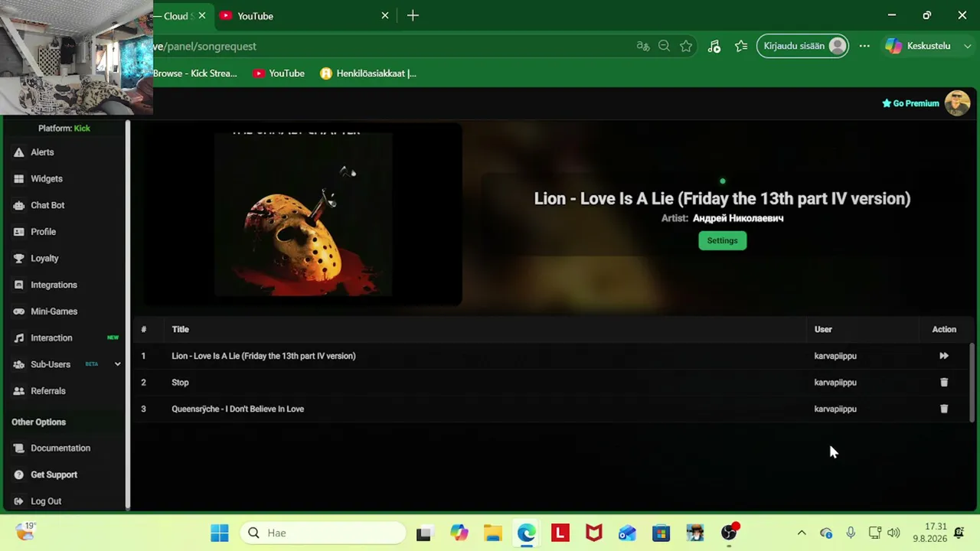980x551 pixels.
Task: Open File Explorer from taskbar
Action: point(492,533)
